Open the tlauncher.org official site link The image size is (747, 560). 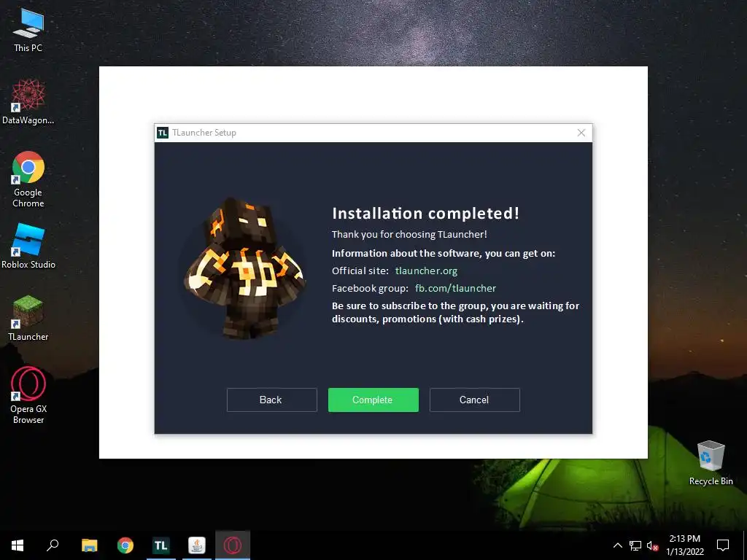click(x=426, y=271)
